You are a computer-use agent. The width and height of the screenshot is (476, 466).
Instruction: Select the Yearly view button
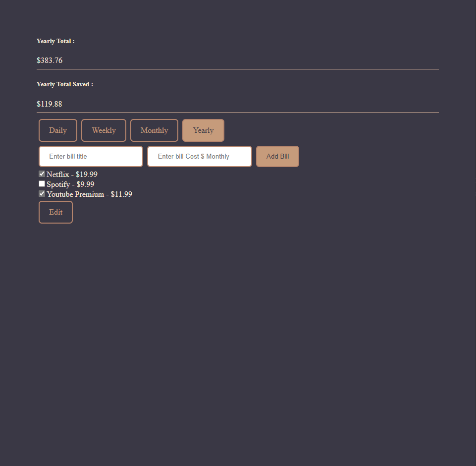tap(203, 130)
